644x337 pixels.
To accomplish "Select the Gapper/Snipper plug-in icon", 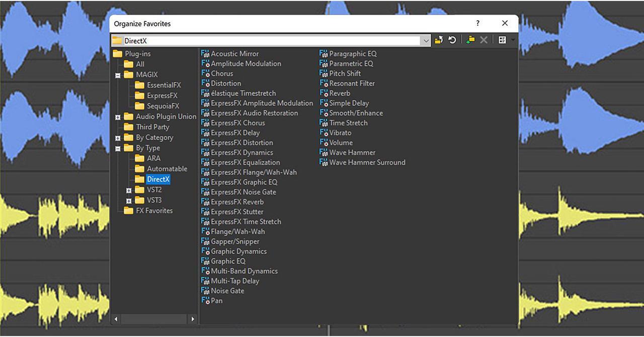I will tap(205, 241).
